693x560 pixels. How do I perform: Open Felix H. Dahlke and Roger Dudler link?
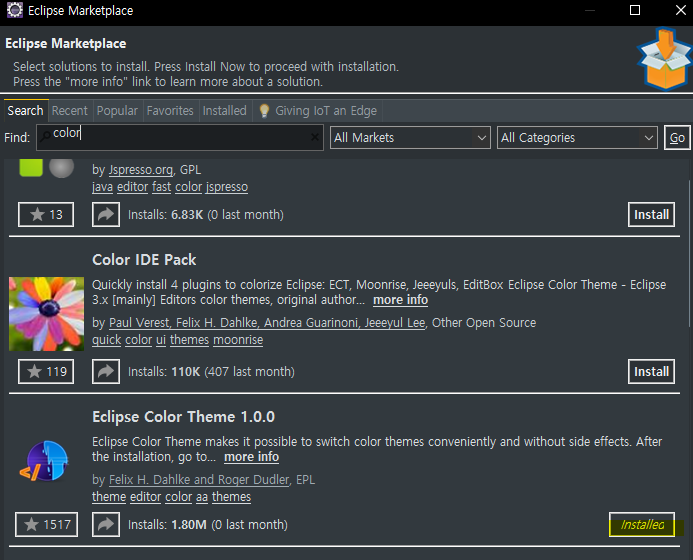(x=199, y=480)
